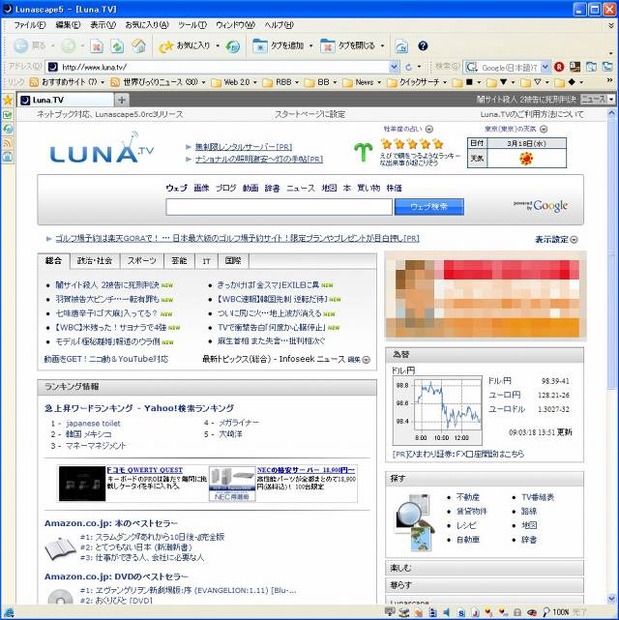This screenshot has height=620, width=619.
Task: Click the Home toolbar icon
Action: point(138,46)
